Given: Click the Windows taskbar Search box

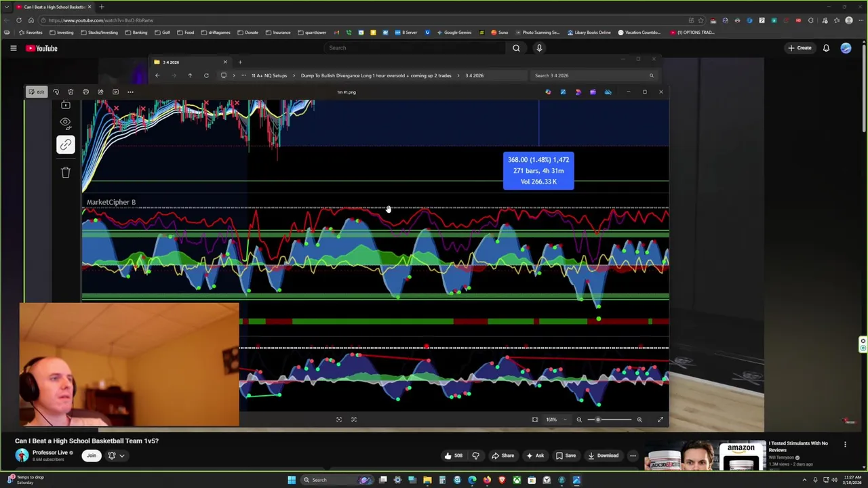Looking at the screenshot, I should [x=337, y=480].
